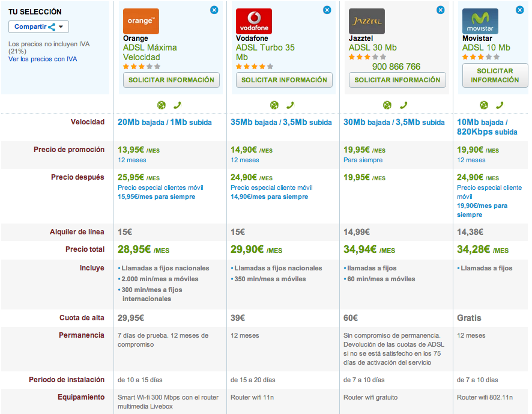Click the Equipamiento row label
The height and width of the screenshot is (414, 532).
[x=81, y=397]
